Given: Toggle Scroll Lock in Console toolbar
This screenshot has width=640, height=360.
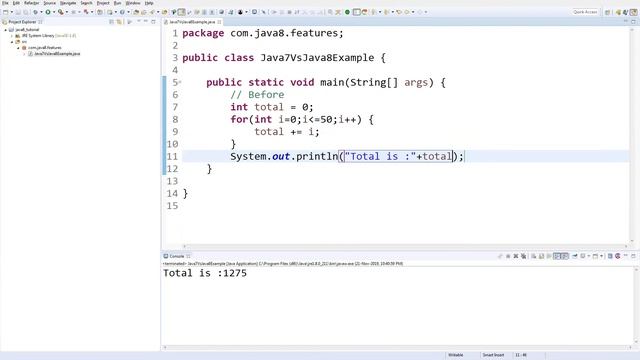Looking at the screenshot, I should coord(542,256).
